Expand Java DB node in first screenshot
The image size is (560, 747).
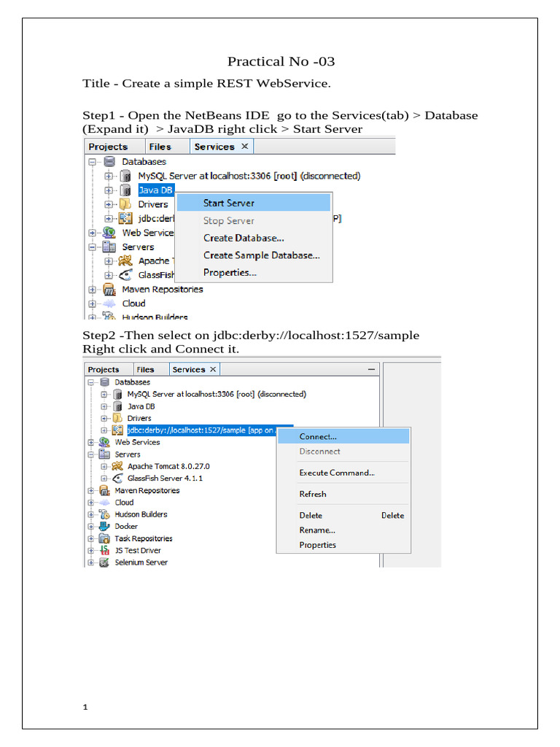(x=109, y=190)
